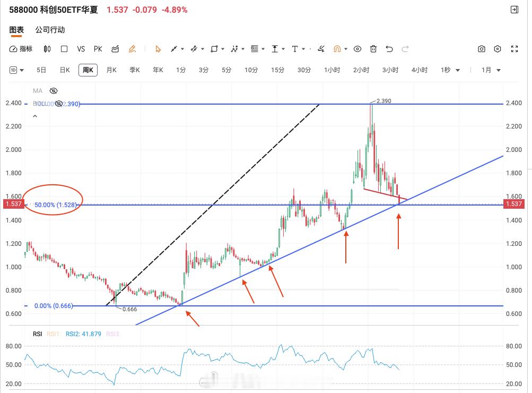Select the trend line drawing tool
The width and height of the screenshot is (532, 393).
point(174,49)
